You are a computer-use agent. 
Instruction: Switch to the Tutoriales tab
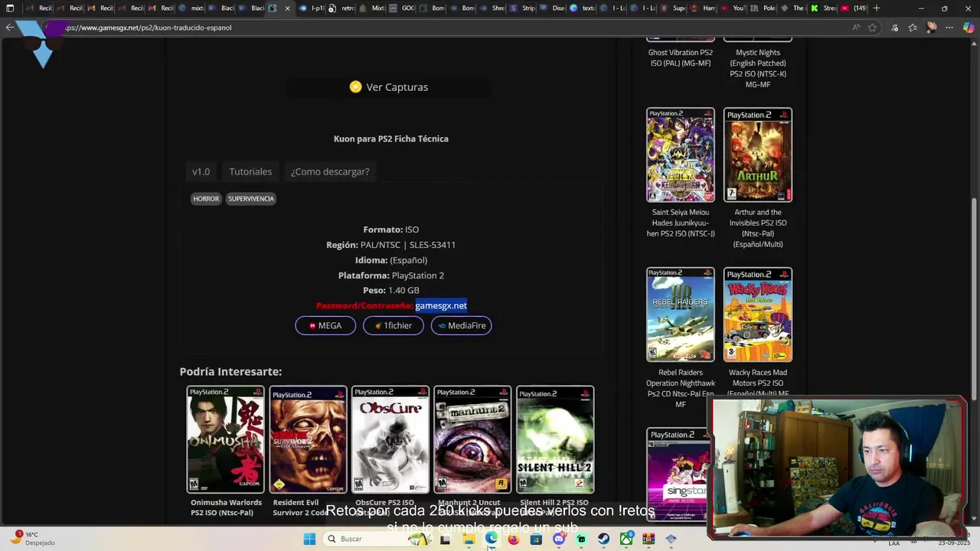250,171
